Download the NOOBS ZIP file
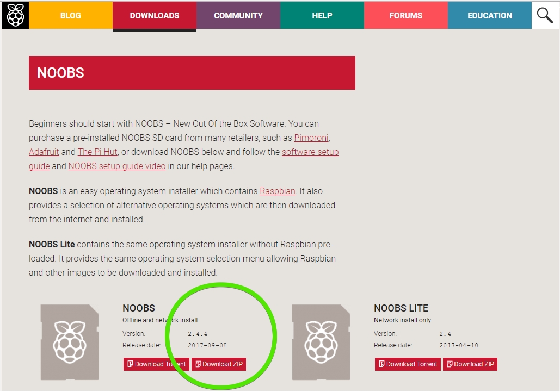Viewport: 560px width, 392px height. (219, 364)
